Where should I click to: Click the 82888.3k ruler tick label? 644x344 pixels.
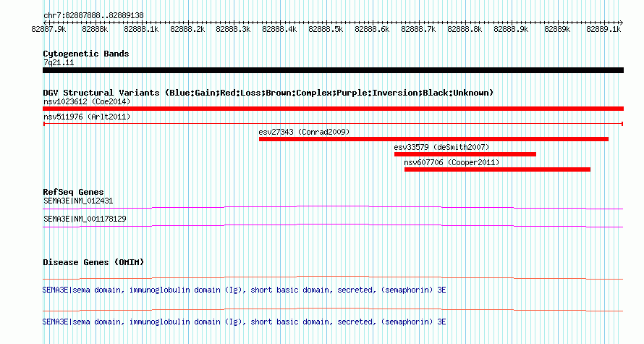(x=233, y=29)
